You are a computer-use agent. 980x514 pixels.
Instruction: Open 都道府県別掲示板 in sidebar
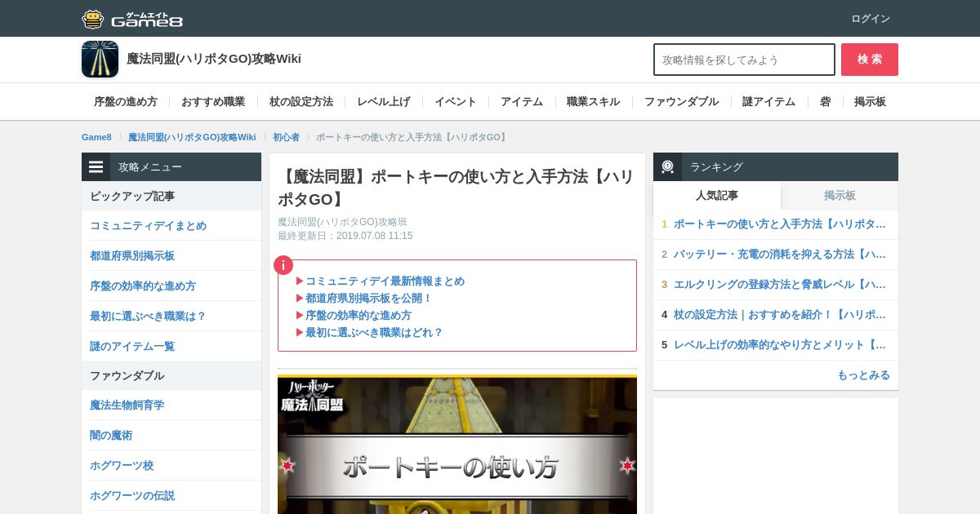pos(171,256)
